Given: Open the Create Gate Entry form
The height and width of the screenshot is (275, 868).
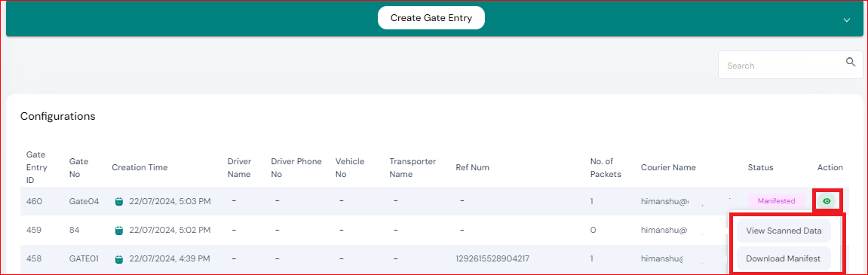Looking at the screenshot, I should [431, 18].
